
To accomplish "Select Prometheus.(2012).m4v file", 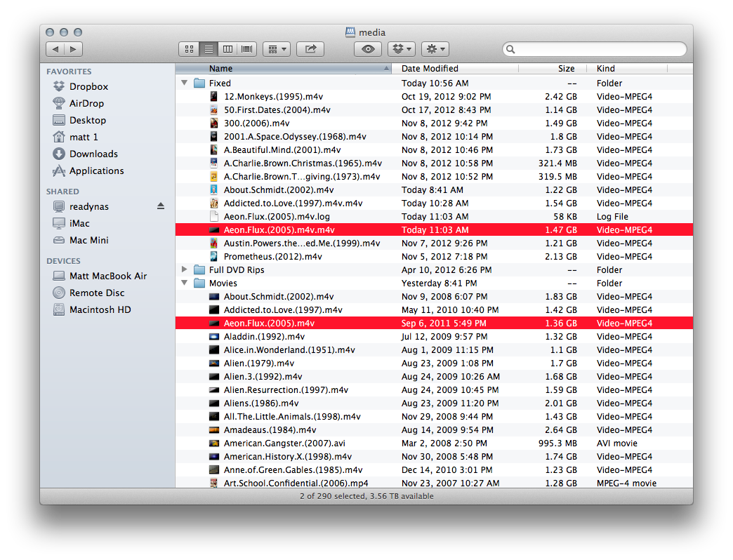I will tap(435, 256).
